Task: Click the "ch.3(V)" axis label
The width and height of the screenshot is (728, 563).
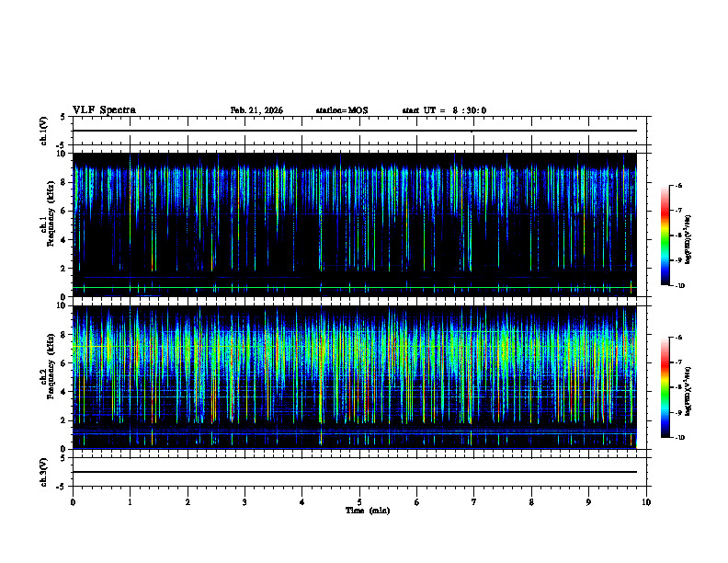Action: (44, 472)
